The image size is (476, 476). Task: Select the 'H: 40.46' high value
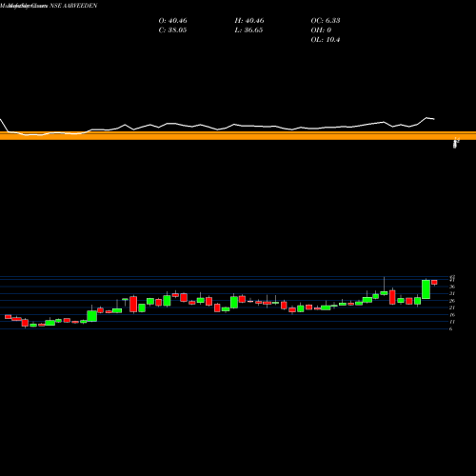coord(249,21)
